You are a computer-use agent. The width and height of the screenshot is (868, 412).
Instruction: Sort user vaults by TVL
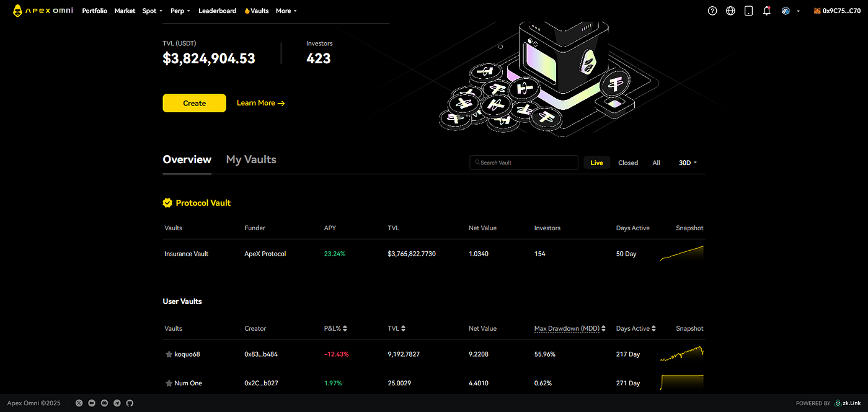(x=397, y=328)
